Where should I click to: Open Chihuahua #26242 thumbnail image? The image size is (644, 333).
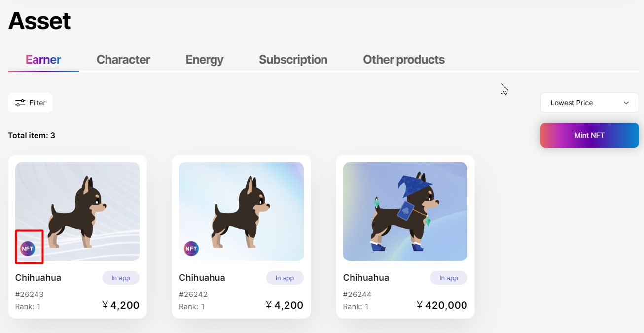click(241, 211)
